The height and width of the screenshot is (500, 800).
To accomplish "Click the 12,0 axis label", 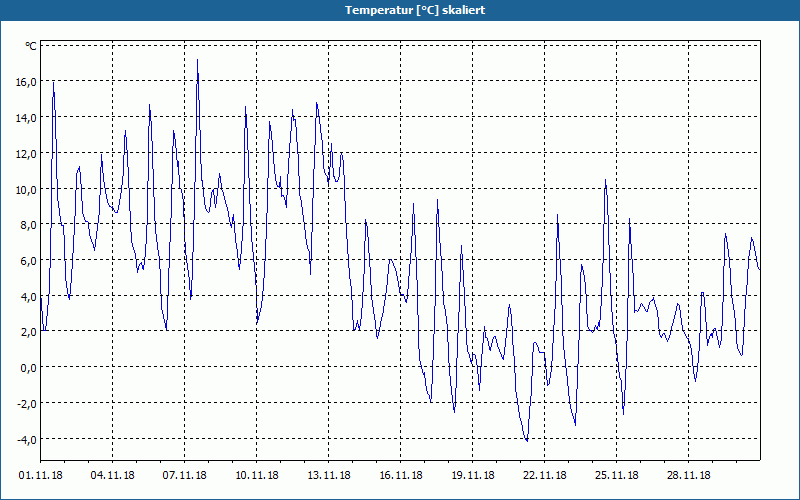I will pyautogui.click(x=27, y=153).
